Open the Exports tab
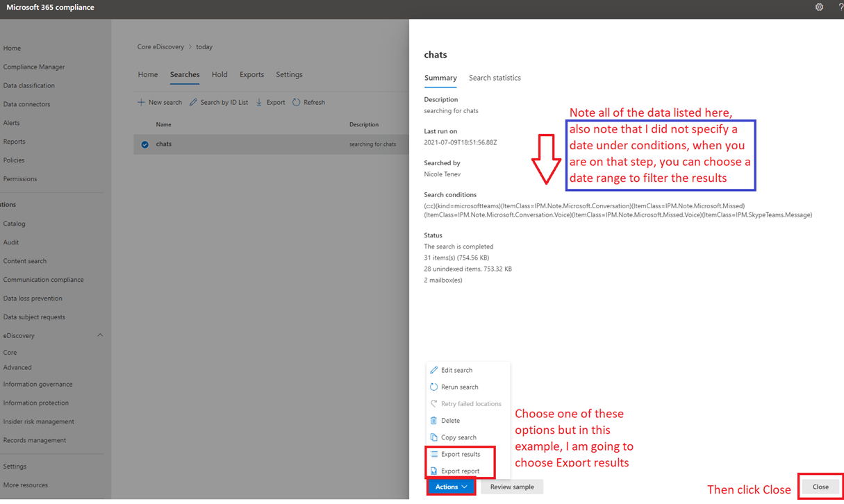Viewport: 844px width, 504px height. tap(251, 74)
